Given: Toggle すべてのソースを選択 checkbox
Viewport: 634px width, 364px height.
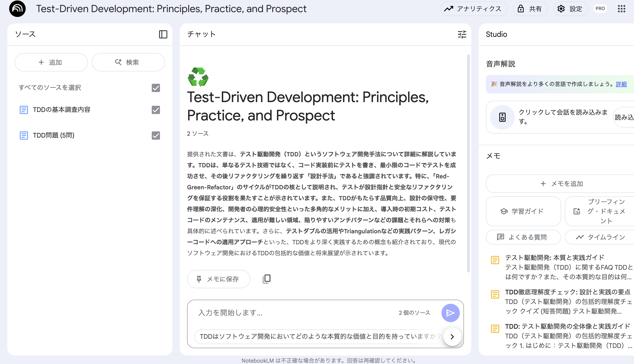Looking at the screenshot, I should [156, 88].
